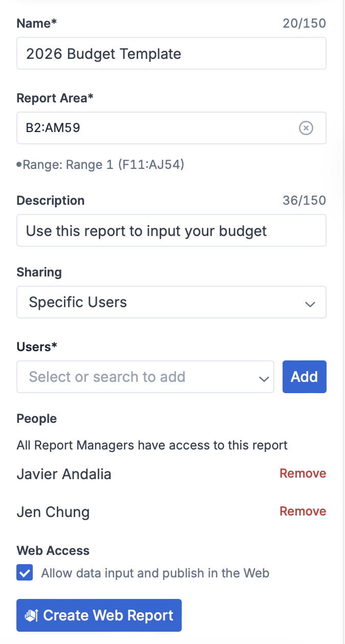
Task: Click the name Jen Chung in People
Action: pyautogui.click(x=53, y=512)
